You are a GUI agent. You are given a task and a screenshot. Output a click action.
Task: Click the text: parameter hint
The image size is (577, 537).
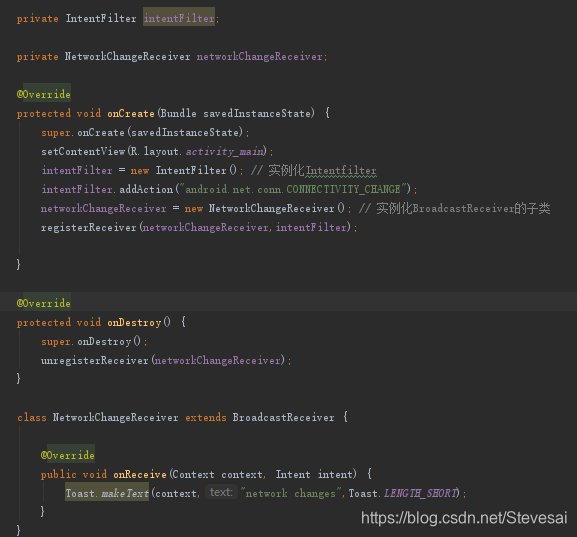221,492
